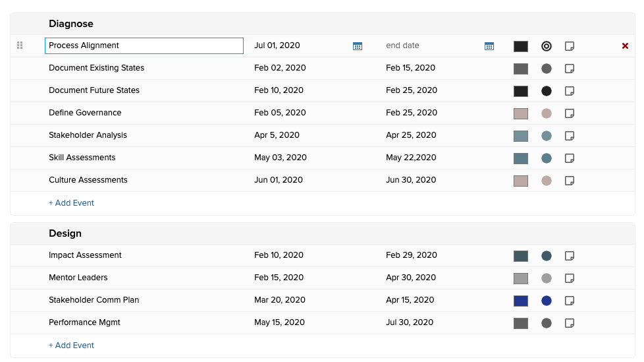Edit Feb 15, 2020 end date

(x=411, y=68)
